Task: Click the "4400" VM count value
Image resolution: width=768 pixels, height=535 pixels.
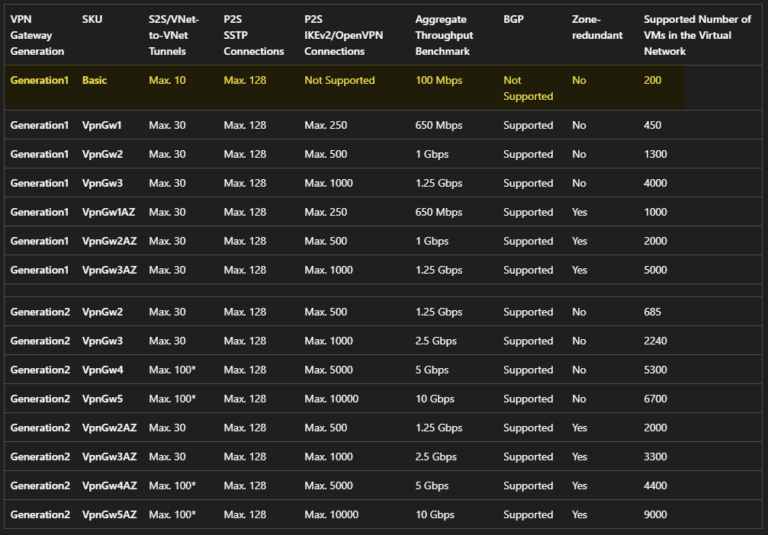Action: [655, 486]
